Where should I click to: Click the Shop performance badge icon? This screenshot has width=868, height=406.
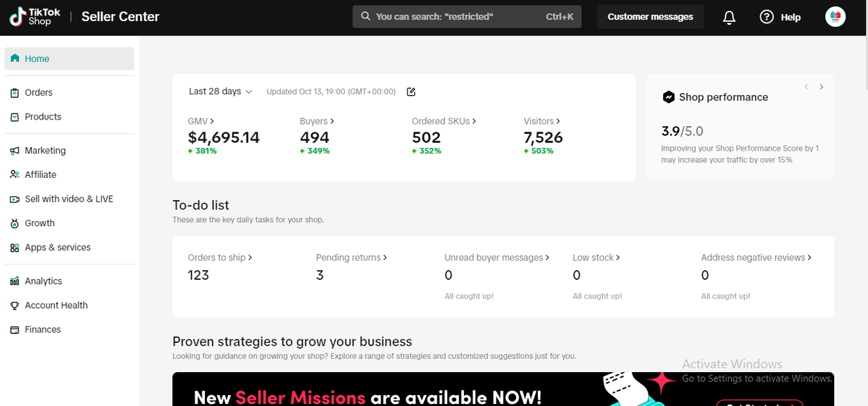(668, 97)
